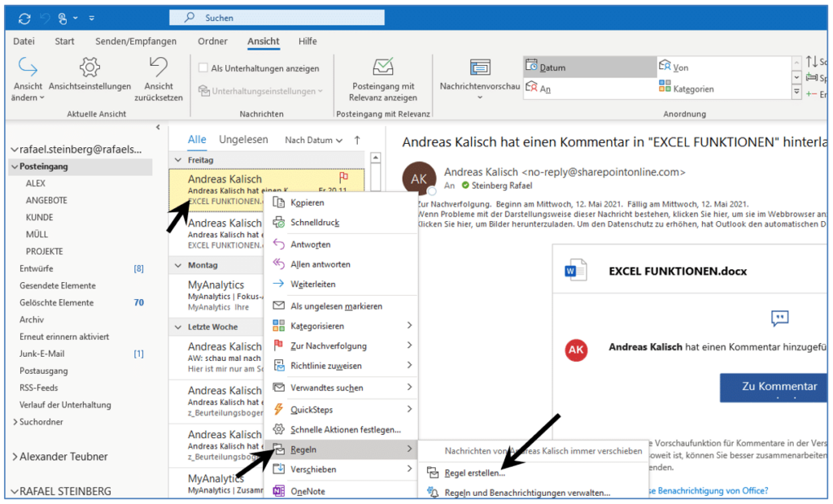Open Verwandtes suchen submenu

[x=341, y=388]
